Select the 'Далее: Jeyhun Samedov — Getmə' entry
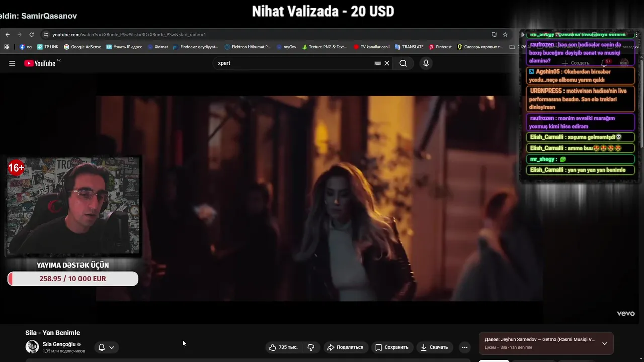The image size is (644, 362). click(539, 340)
